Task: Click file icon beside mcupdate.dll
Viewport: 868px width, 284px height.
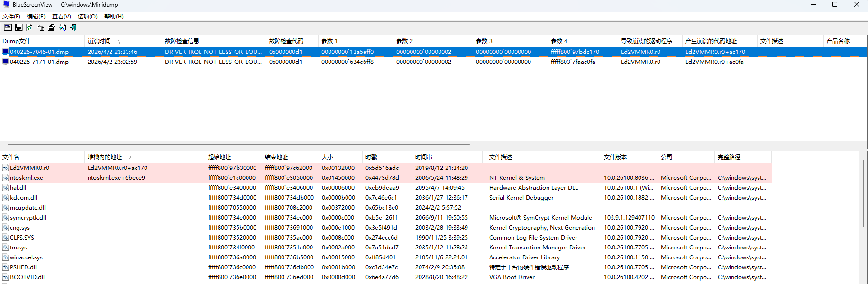Action: 5,208
